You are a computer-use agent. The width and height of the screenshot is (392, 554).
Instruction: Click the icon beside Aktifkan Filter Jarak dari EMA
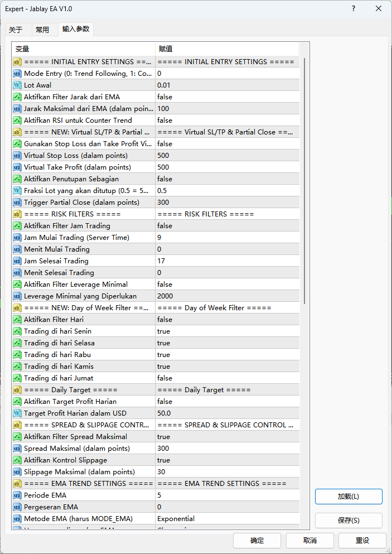click(17, 97)
